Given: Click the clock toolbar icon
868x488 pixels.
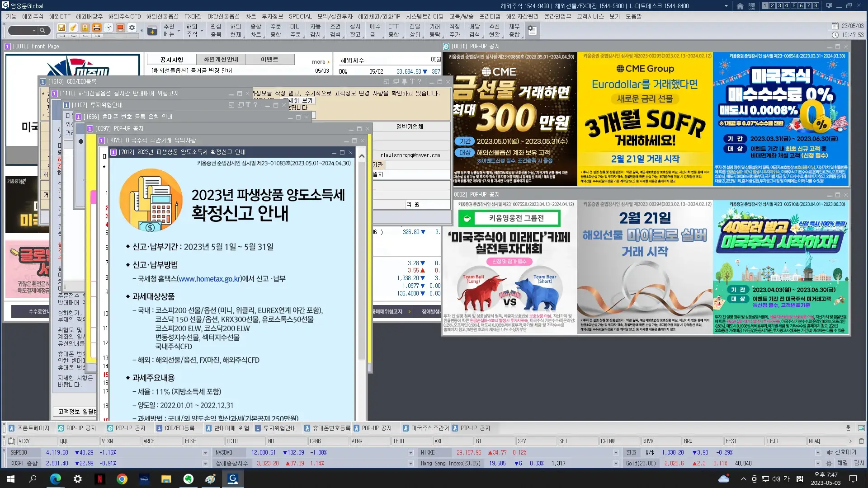Looking at the screenshot, I should tap(108, 28).
